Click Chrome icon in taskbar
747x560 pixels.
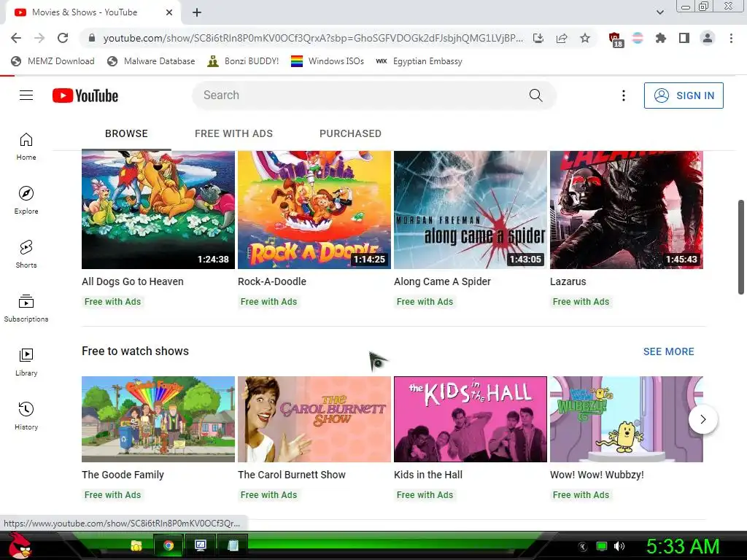(x=169, y=545)
